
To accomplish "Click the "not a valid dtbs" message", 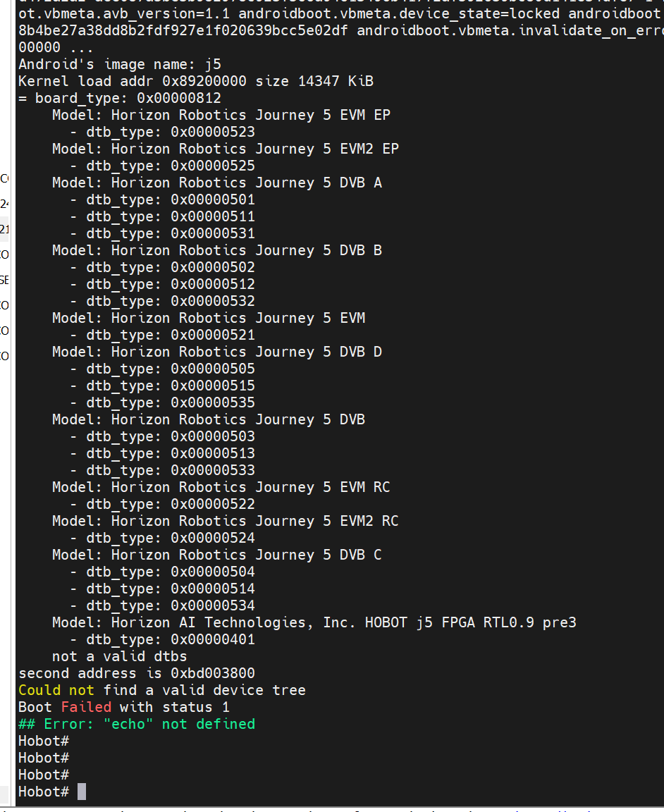I will tap(120, 656).
